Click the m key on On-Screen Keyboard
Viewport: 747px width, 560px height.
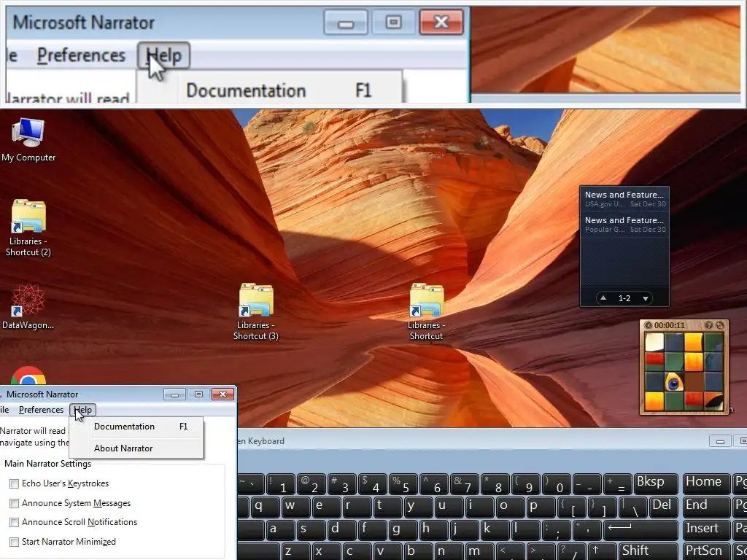pos(479,551)
